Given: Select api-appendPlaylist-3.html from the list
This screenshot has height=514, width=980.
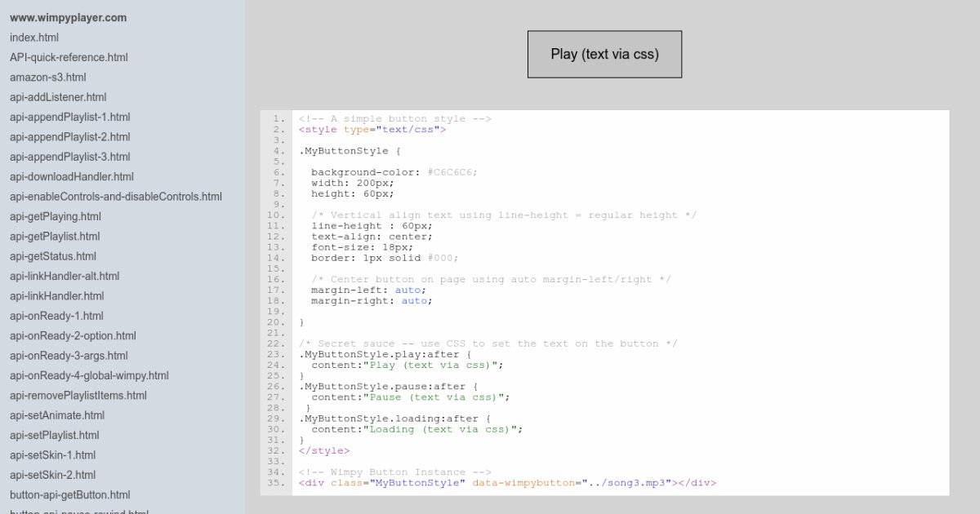Looking at the screenshot, I should [x=70, y=157].
